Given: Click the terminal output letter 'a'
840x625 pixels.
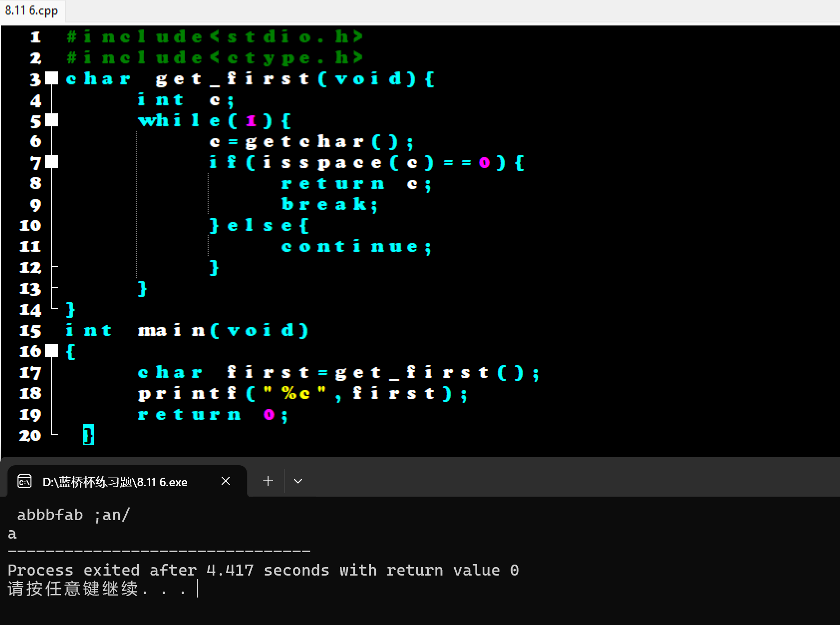Looking at the screenshot, I should [x=12, y=534].
